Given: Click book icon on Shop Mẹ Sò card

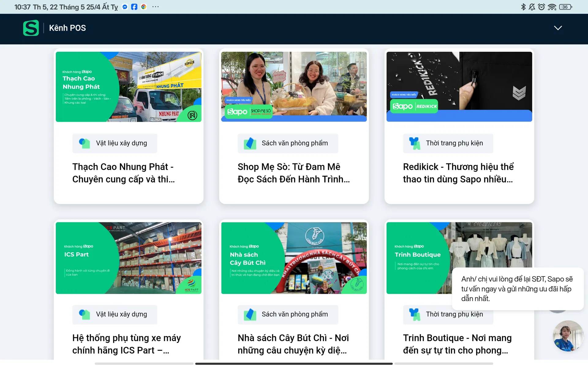Looking at the screenshot, I should 250,143.
